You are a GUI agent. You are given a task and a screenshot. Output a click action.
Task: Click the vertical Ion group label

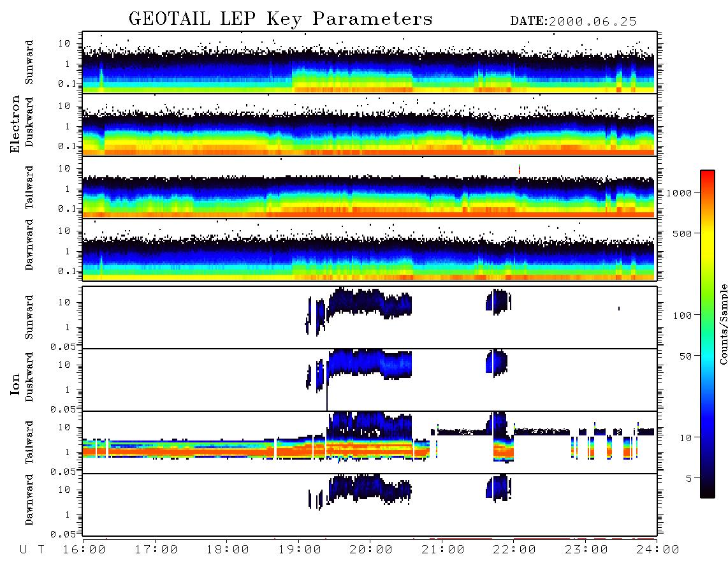click(15, 384)
